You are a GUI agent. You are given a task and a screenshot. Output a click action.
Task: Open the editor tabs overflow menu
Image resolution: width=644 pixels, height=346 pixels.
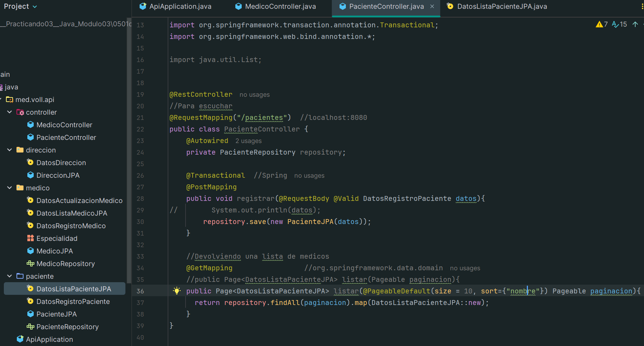[x=642, y=6]
